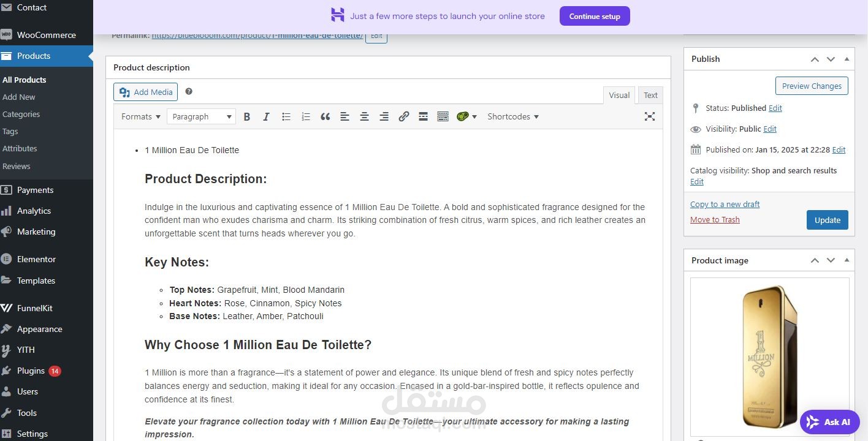Viewport: 868px width, 441px height.
Task: Collapse the Publish panel
Action: (x=847, y=59)
